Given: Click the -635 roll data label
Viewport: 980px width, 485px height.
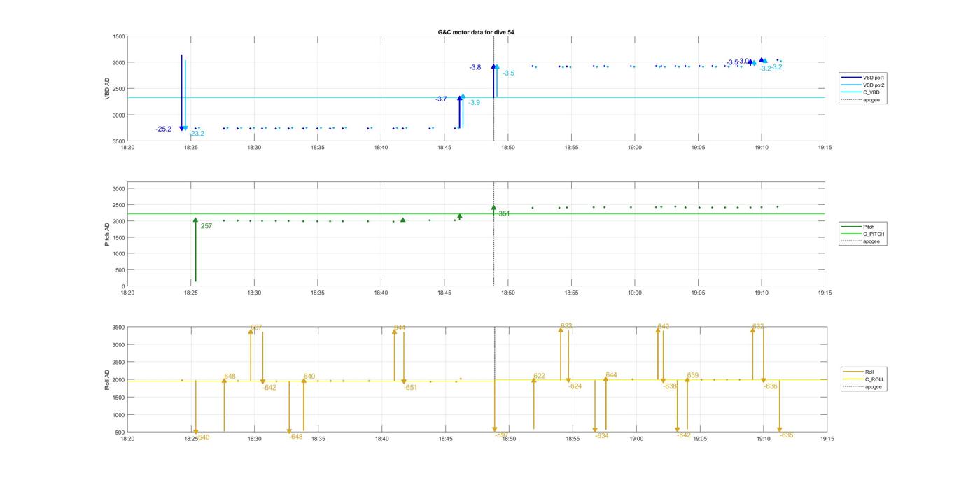Looking at the screenshot, I should [787, 435].
